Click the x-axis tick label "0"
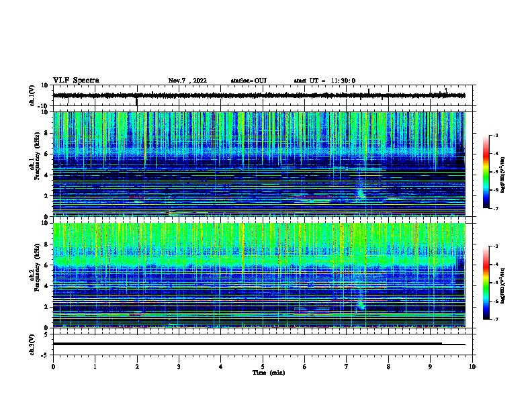The image size is (532, 411). [53, 367]
